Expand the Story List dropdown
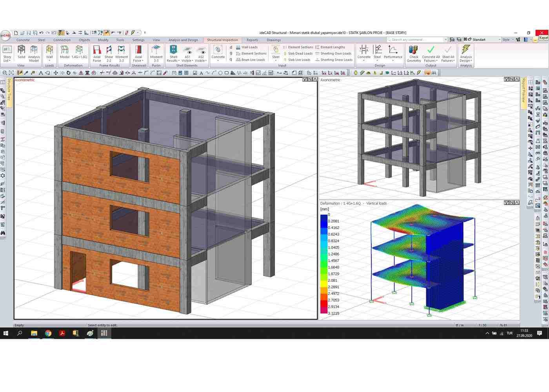Screen dimensions: 549x392 [x=7, y=53]
